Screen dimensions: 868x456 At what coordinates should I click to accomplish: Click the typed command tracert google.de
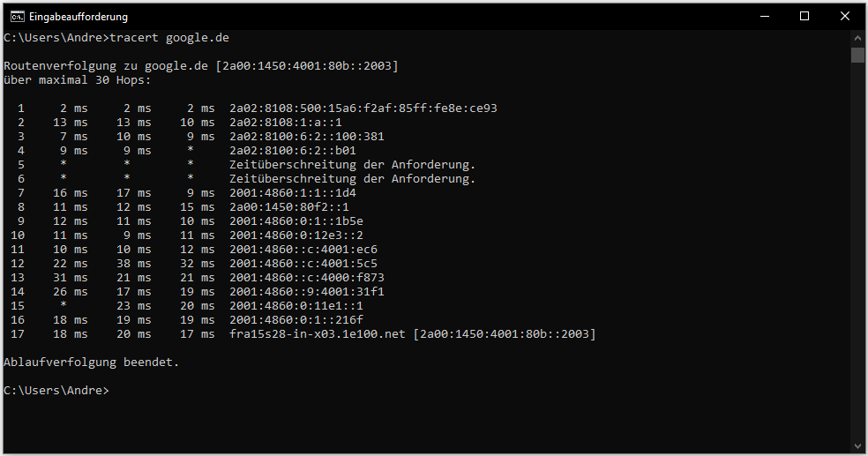point(169,38)
